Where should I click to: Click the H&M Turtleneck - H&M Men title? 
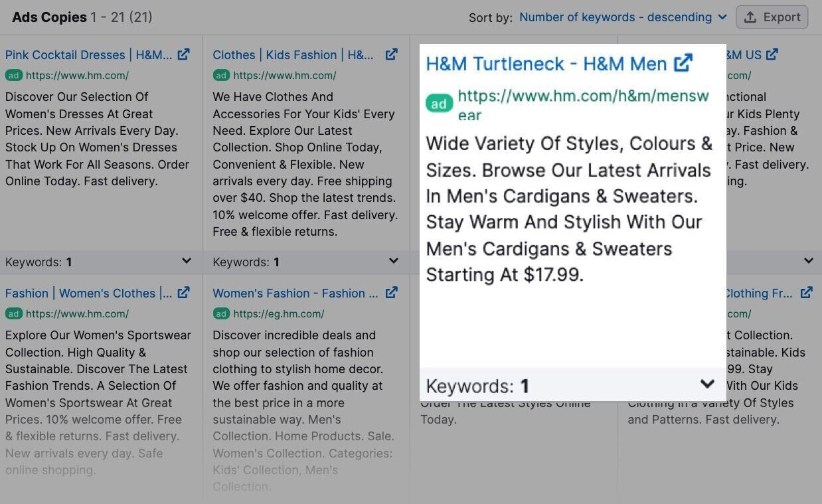pos(546,64)
